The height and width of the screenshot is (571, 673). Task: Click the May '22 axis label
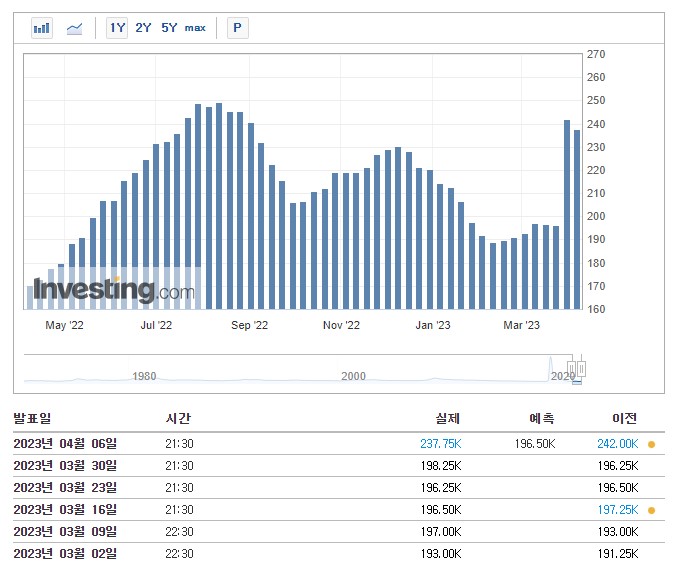point(64,325)
